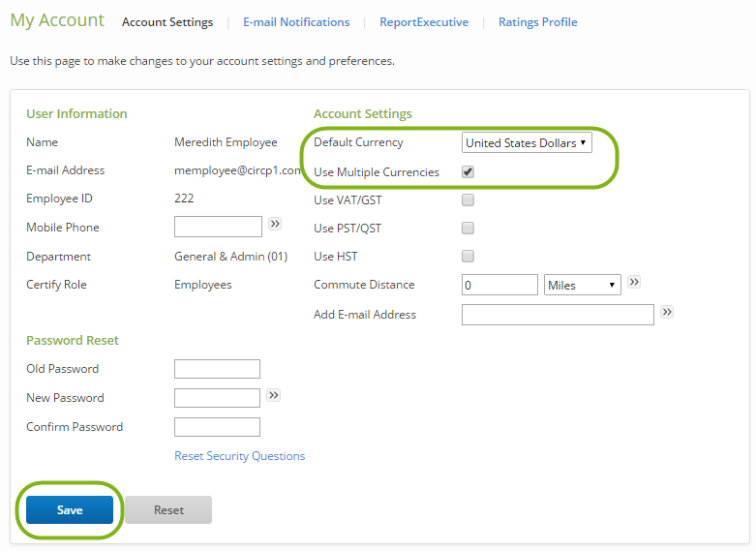Click into the Confirm Password field
Viewport: 756px width, 551px height.
(217, 427)
